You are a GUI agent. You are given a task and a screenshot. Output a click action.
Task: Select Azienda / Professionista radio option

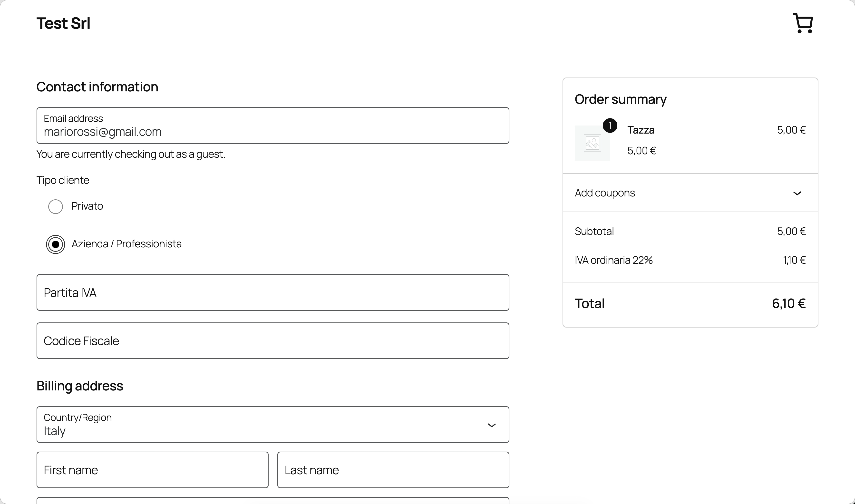(56, 244)
